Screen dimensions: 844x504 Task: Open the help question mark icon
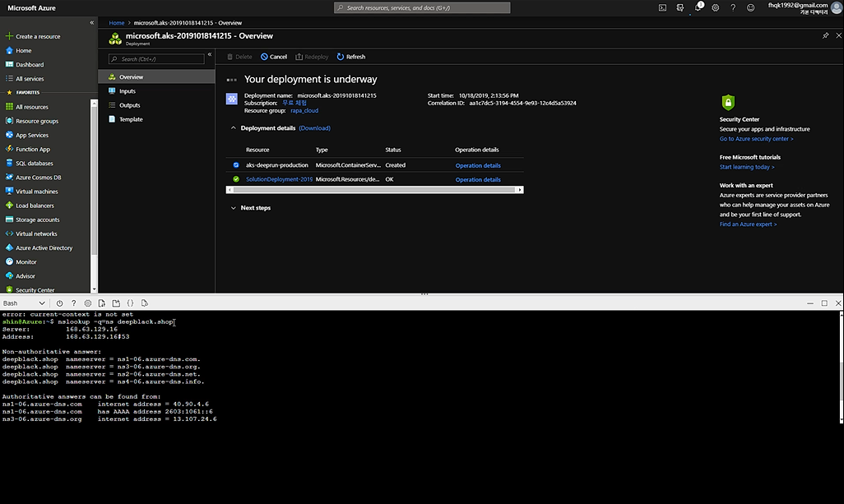click(733, 7)
